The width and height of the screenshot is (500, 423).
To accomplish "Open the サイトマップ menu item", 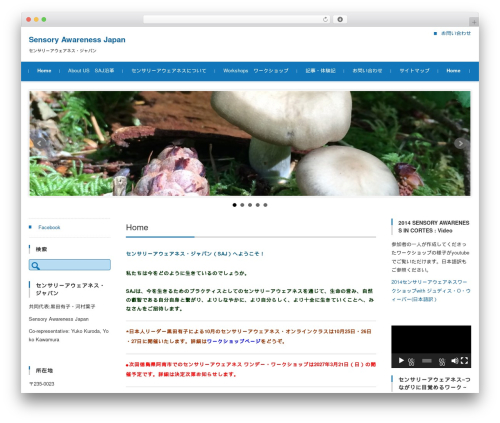I will coord(414,71).
